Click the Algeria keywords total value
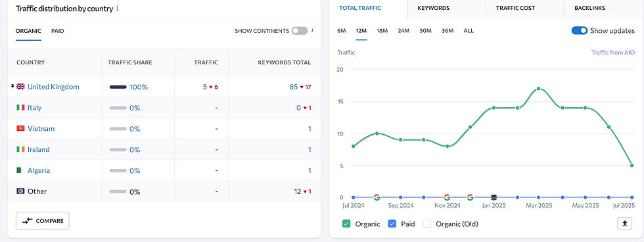The width and height of the screenshot is (644, 242). [x=310, y=170]
